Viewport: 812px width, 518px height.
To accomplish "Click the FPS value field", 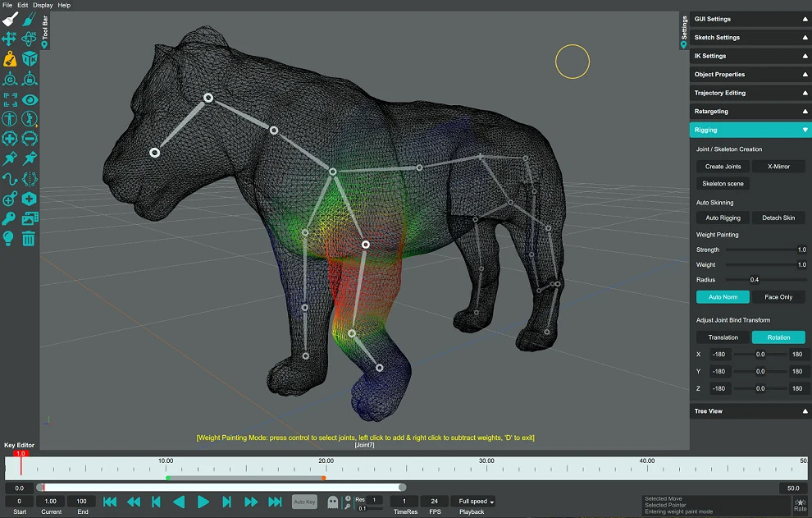I will point(435,502).
